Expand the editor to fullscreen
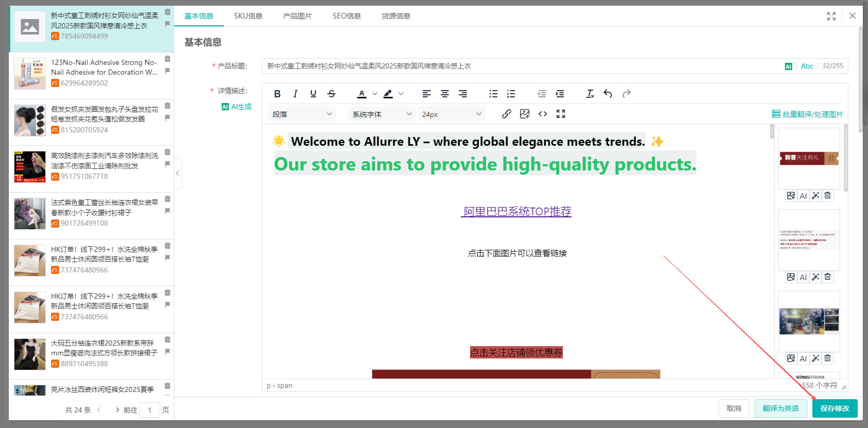Screen dimensions: 868x428 pos(561,114)
